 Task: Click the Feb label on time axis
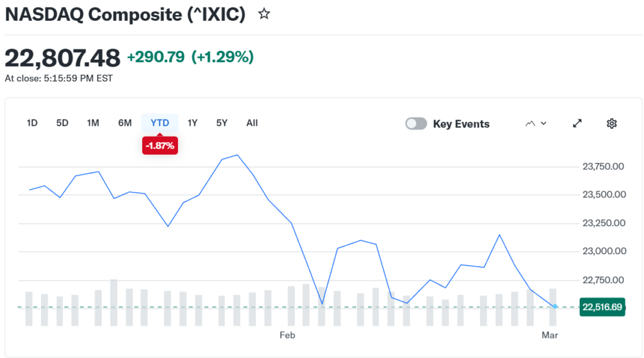point(287,335)
